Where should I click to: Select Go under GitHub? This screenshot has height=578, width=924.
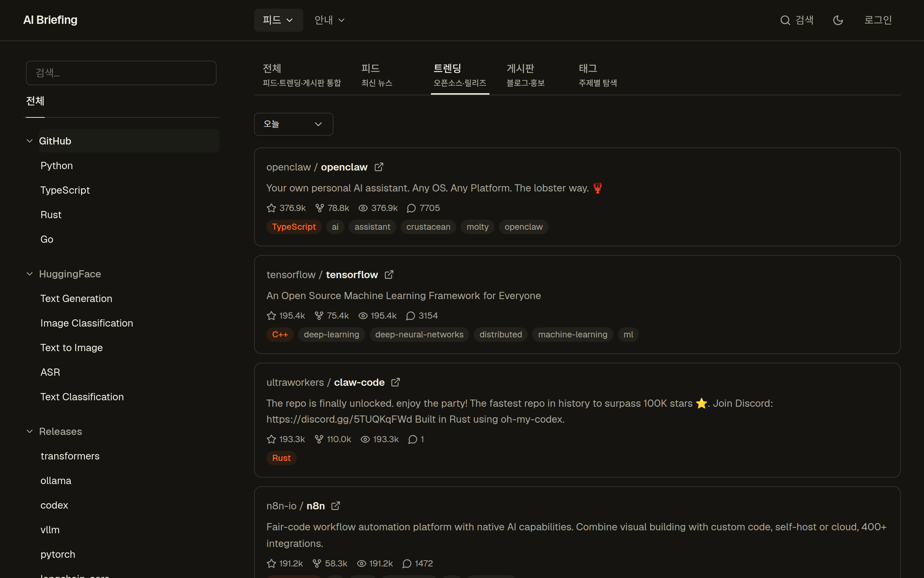[47, 239]
